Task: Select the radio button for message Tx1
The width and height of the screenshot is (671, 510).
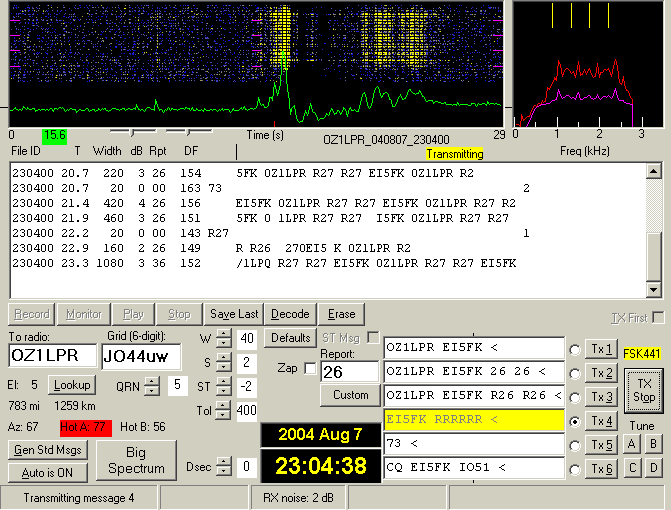Action: [575, 350]
